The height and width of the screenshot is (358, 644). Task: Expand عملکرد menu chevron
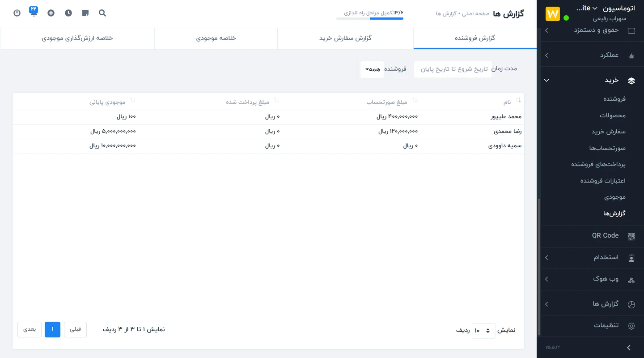coord(547,55)
